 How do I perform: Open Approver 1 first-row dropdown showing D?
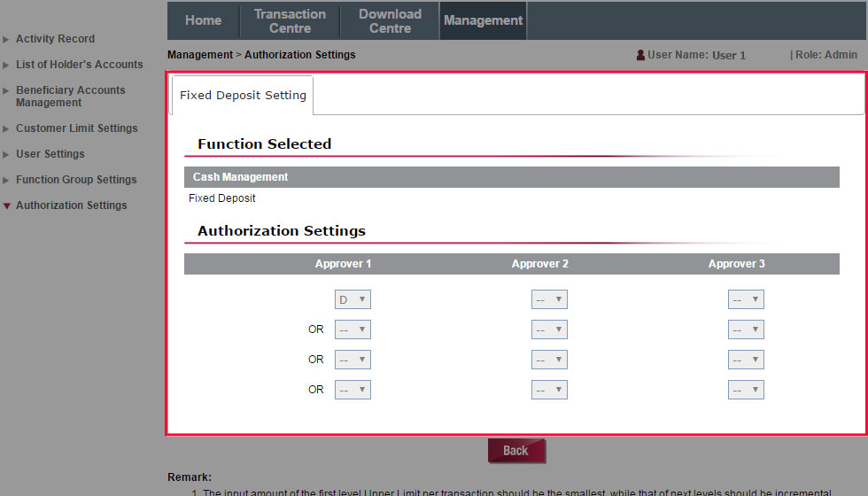(x=353, y=299)
